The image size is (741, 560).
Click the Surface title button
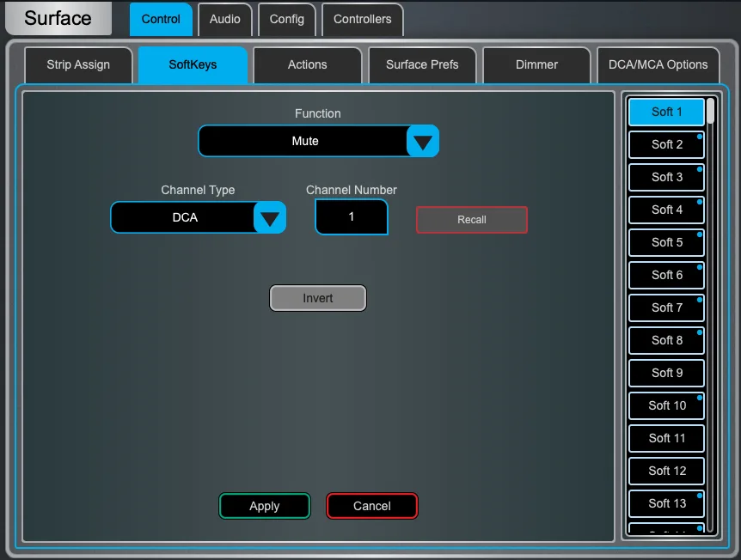pos(58,18)
